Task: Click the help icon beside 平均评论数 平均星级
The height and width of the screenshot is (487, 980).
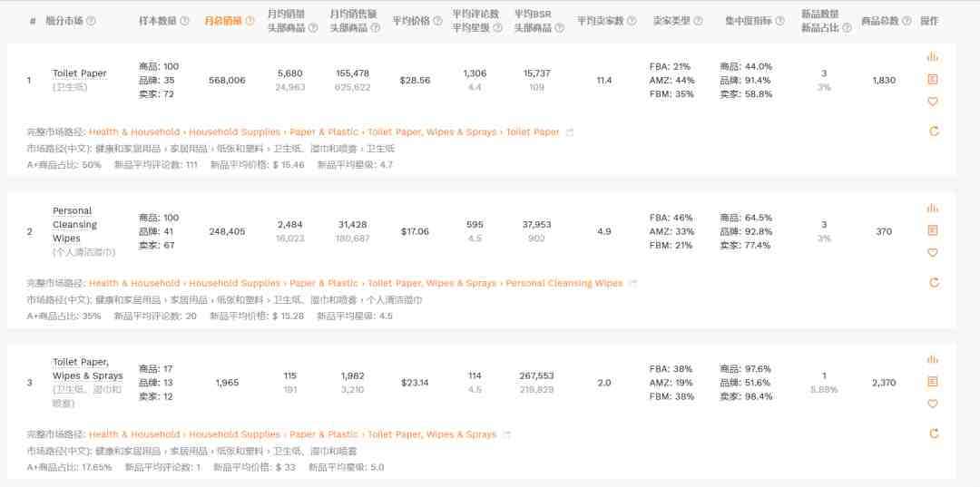Action: click(x=497, y=27)
